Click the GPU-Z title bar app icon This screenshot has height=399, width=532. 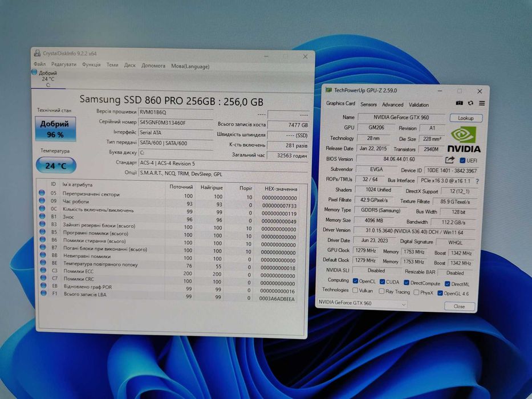coord(328,90)
